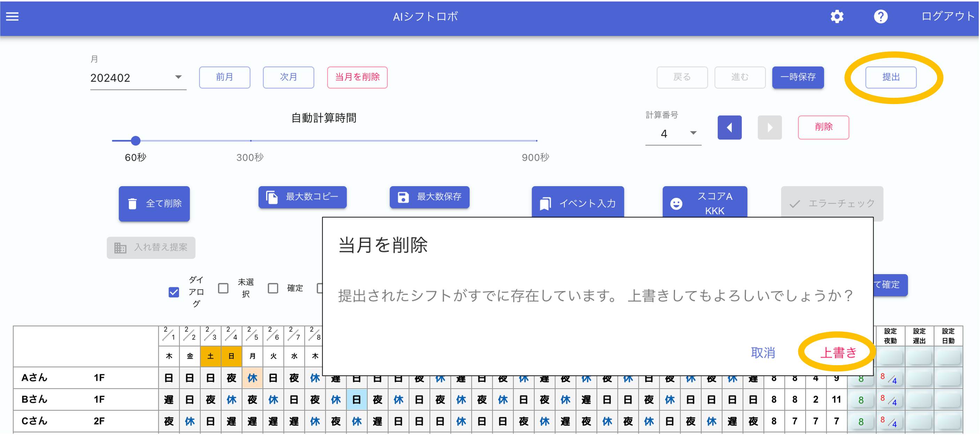
Task: Click Aさん's 設定夜勤 input box
Action: 890,379
